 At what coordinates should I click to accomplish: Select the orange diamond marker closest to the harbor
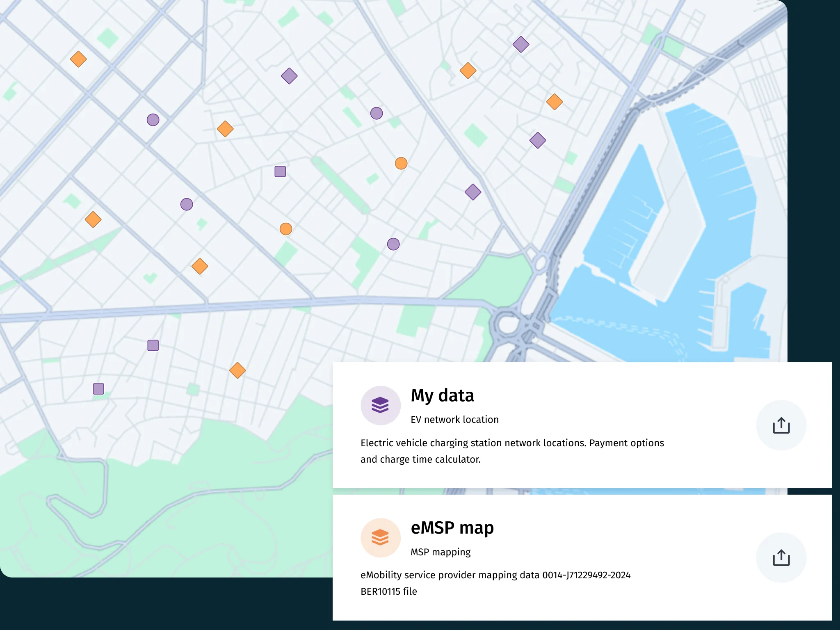(555, 102)
